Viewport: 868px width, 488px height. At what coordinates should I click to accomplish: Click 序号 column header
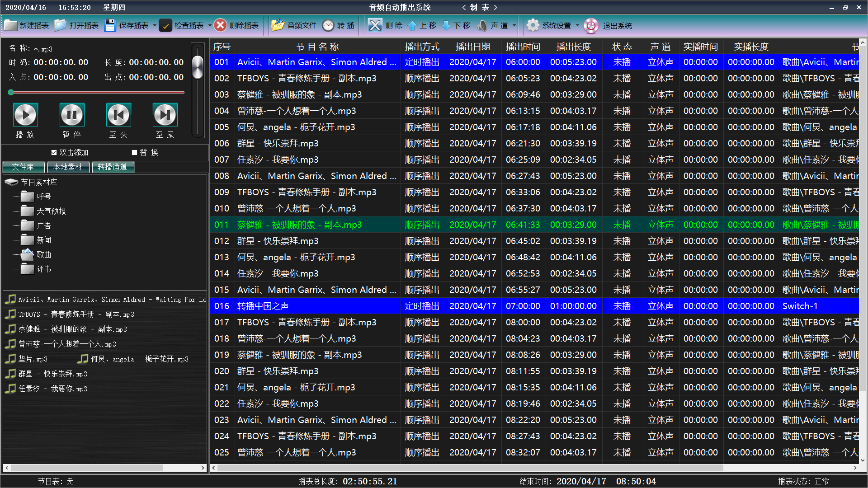coord(222,47)
